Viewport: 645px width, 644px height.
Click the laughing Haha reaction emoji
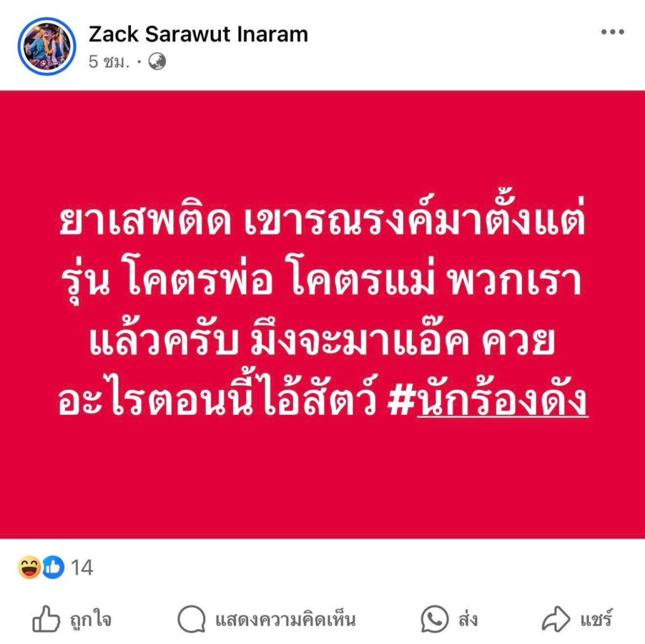click(x=29, y=567)
